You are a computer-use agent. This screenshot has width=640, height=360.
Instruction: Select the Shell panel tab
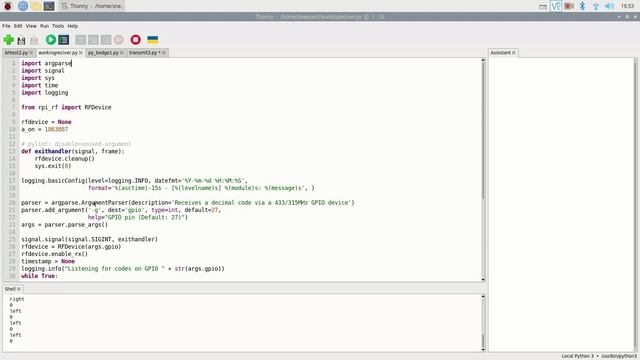click(x=10, y=289)
